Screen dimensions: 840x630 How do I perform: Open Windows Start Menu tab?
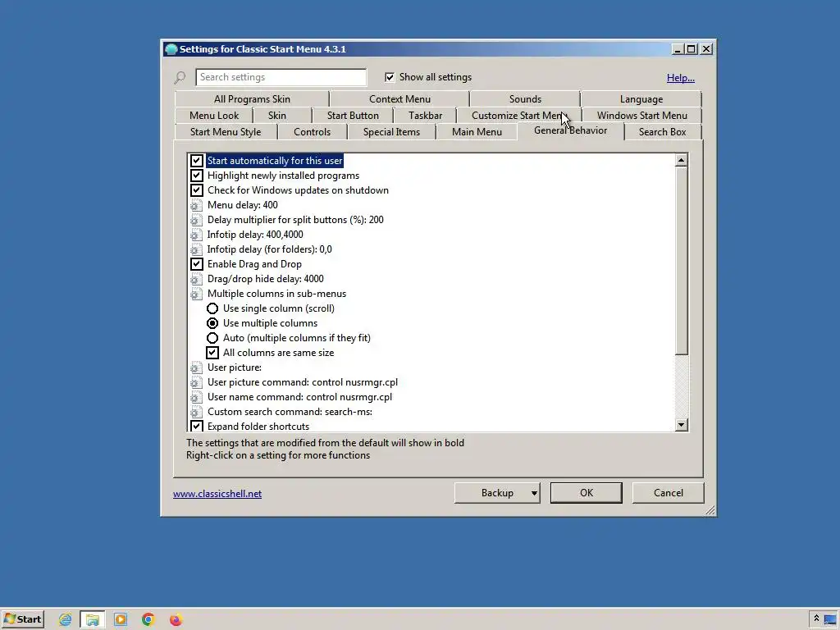click(x=641, y=116)
